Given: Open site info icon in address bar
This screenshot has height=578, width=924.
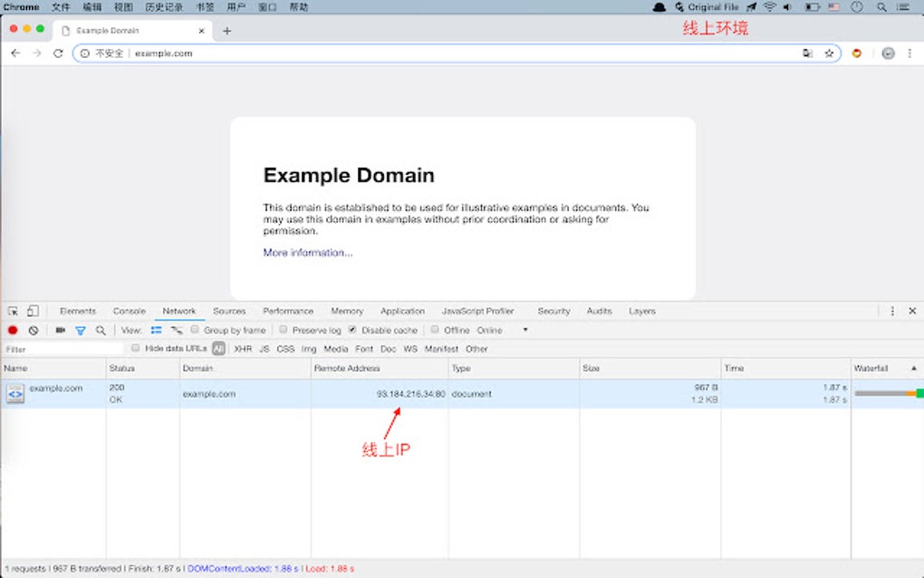Looking at the screenshot, I should click(85, 53).
